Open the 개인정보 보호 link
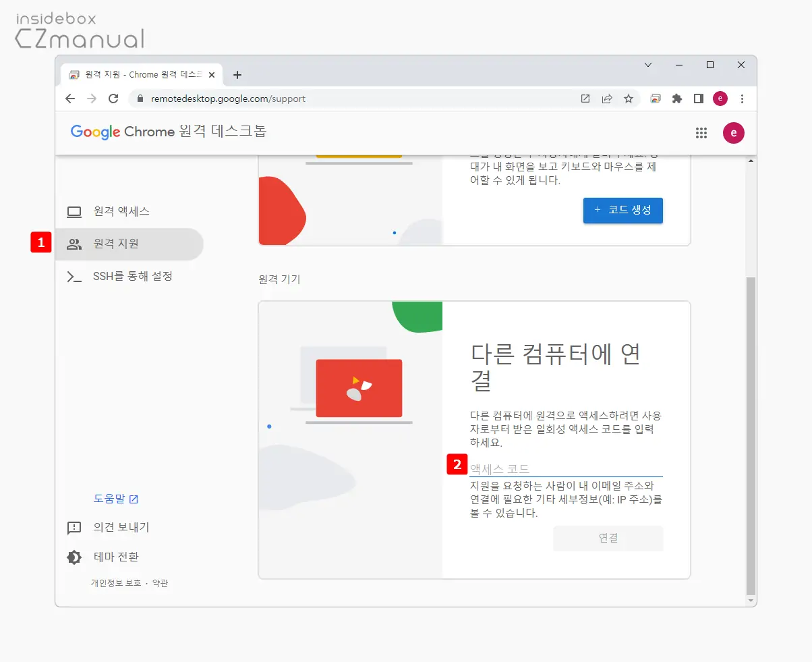This screenshot has width=812, height=662. 116,583
